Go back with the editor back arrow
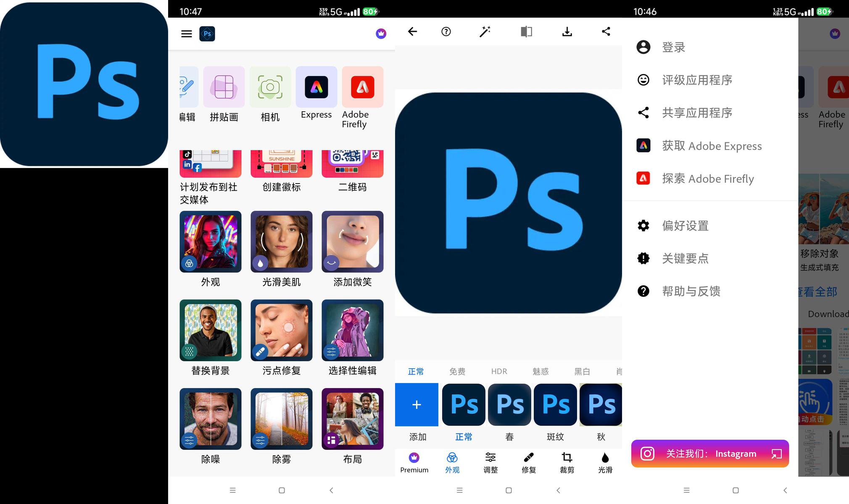The width and height of the screenshot is (849, 504). point(412,31)
